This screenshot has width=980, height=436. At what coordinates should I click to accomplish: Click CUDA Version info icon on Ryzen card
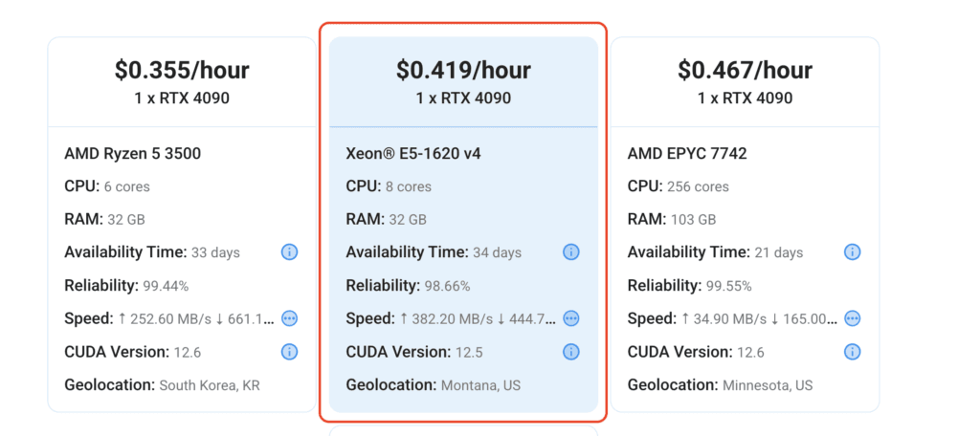point(289,352)
